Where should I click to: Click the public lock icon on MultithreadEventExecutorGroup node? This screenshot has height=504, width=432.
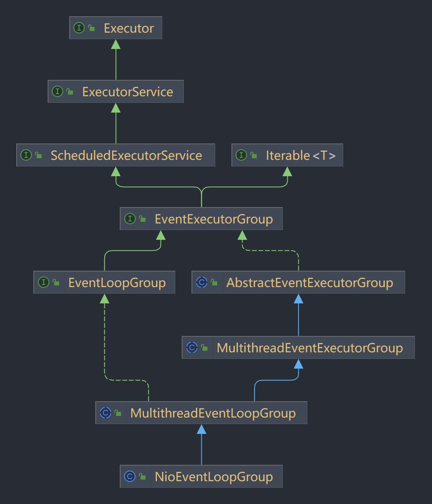coord(205,347)
